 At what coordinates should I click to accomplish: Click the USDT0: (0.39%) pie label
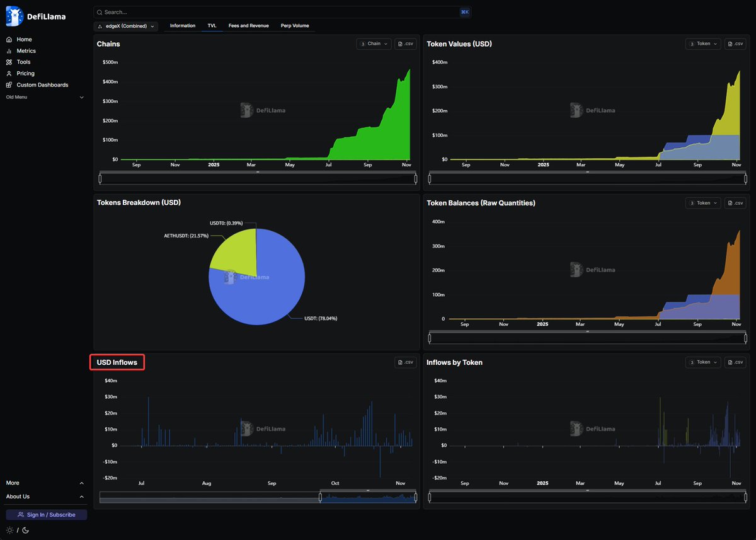pyautogui.click(x=226, y=223)
